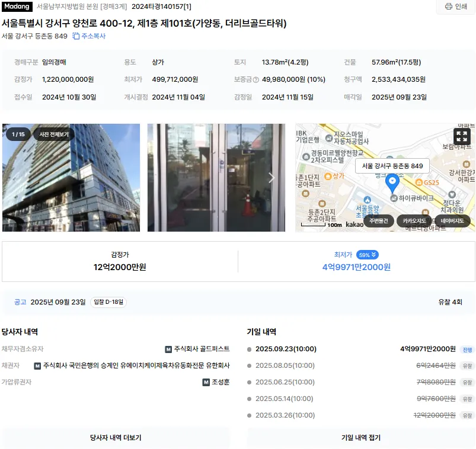Click the 2025.06.25(10:00) schedule entry
Screen dimensions: 476x449
(x=285, y=382)
